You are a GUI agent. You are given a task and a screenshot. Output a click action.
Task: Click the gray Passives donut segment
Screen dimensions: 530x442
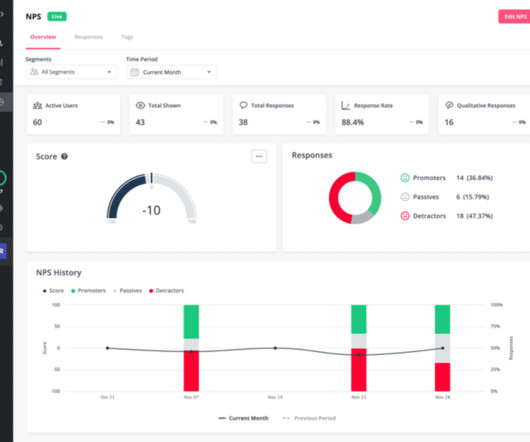coord(362,218)
